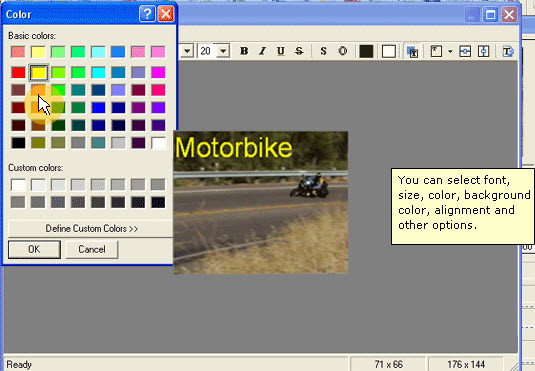This screenshot has height=371, width=535.
Task: Toggle strikethrough text formatting
Action: tap(299, 51)
